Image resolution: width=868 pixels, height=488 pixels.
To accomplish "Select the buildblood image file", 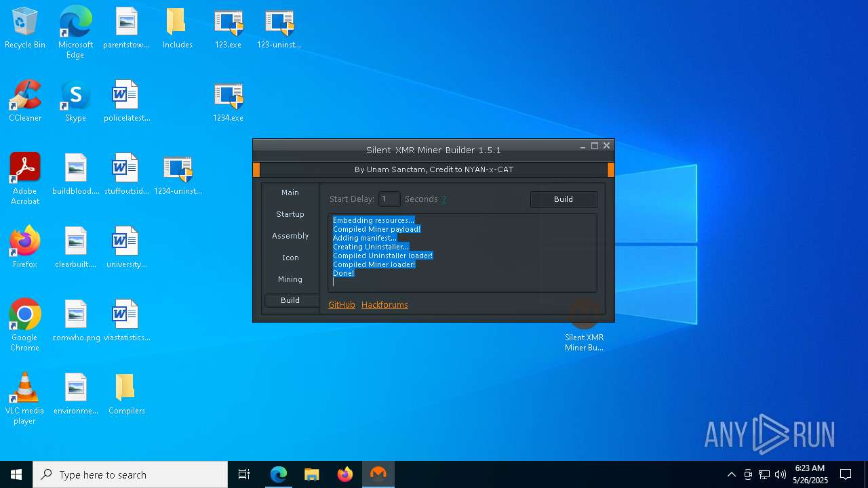I will pos(75,175).
